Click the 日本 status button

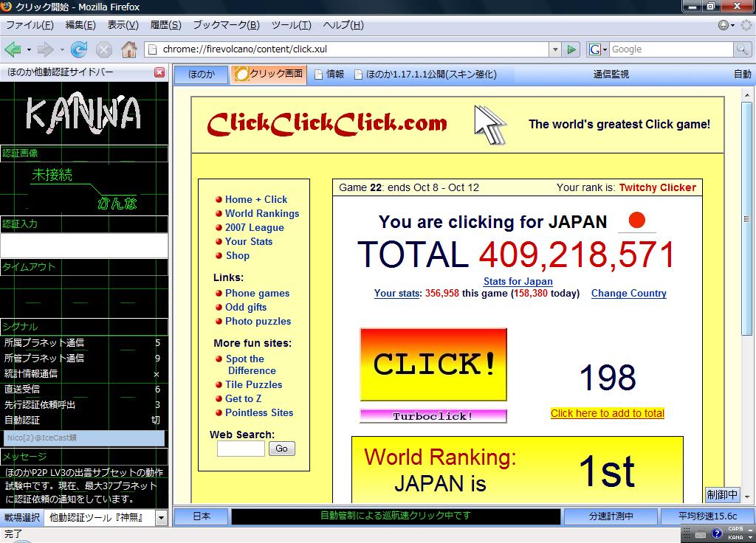[x=201, y=516]
